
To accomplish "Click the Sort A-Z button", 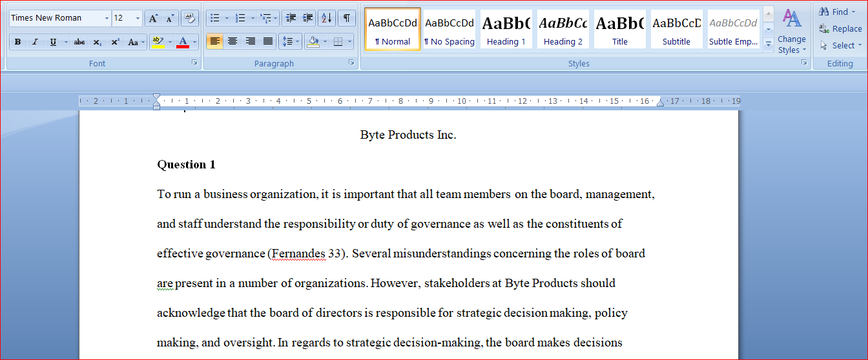I will pos(327,18).
